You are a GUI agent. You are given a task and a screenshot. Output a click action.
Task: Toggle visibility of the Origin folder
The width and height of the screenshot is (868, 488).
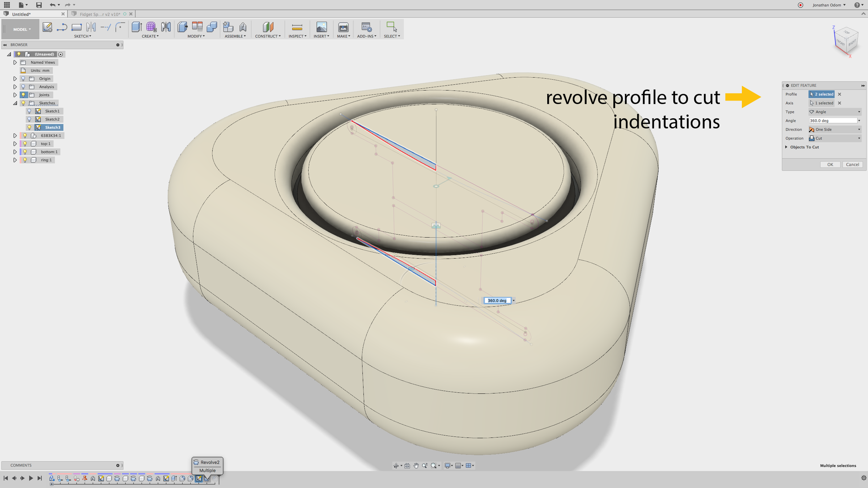(x=23, y=78)
